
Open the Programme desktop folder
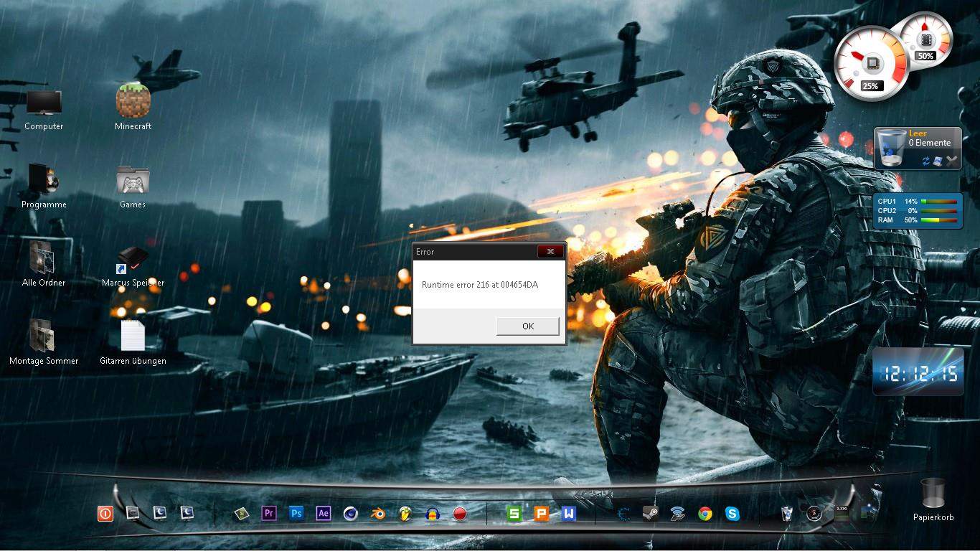click(x=44, y=187)
